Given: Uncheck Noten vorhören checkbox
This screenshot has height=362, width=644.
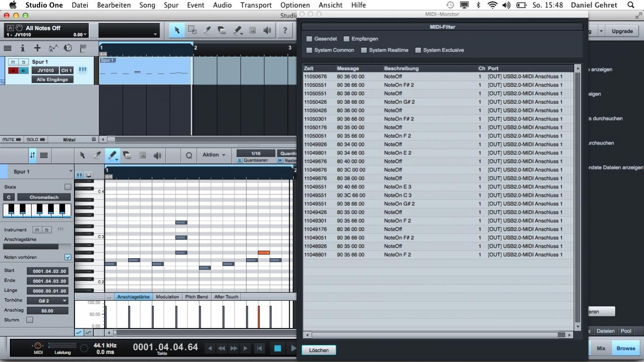Looking at the screenshot, I should point(68,257).
